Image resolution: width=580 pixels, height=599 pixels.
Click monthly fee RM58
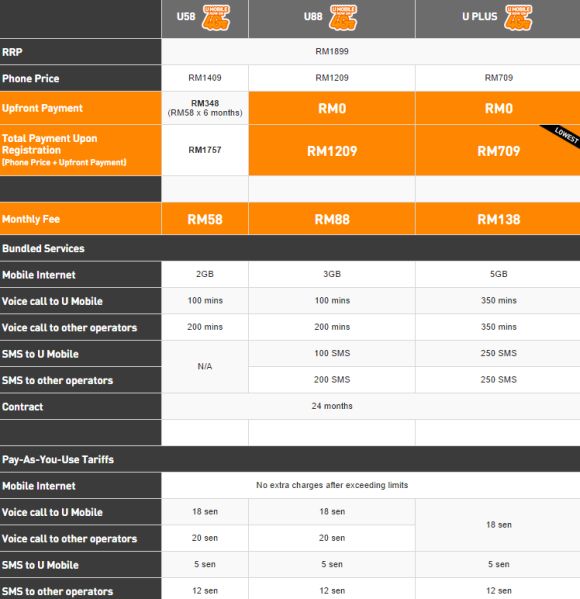205,219
